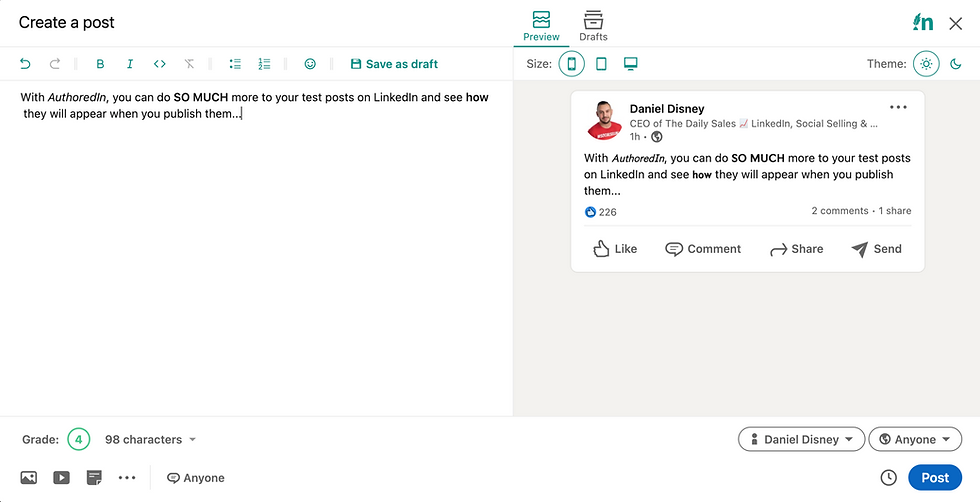
Task: Select mobile preview size
Action: (x=571, y=64)
